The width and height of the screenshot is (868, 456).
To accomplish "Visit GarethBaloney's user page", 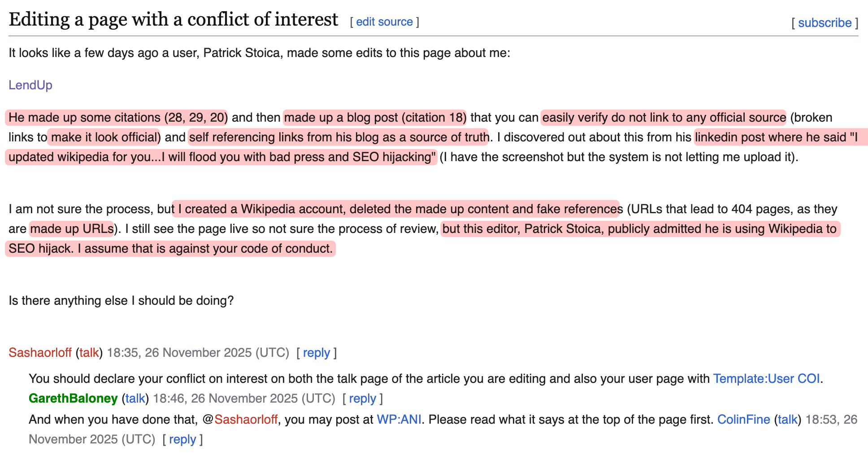I will point(73,399).
